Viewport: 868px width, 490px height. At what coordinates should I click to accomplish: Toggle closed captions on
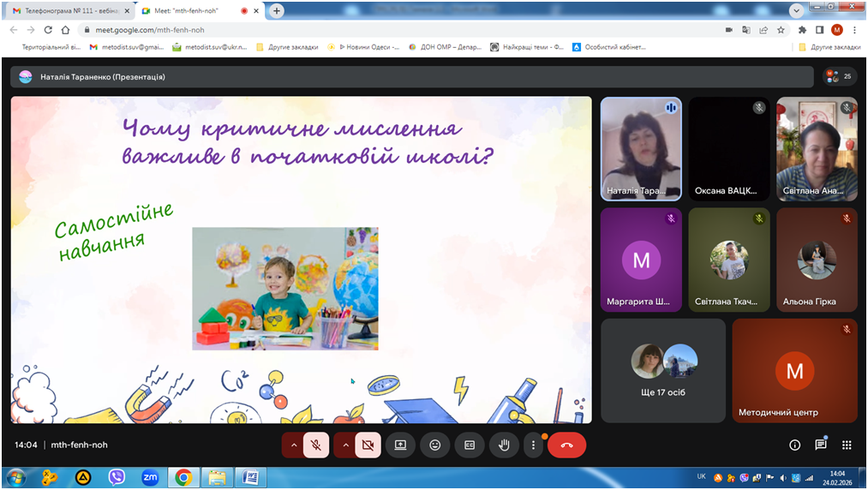(470, 445)
